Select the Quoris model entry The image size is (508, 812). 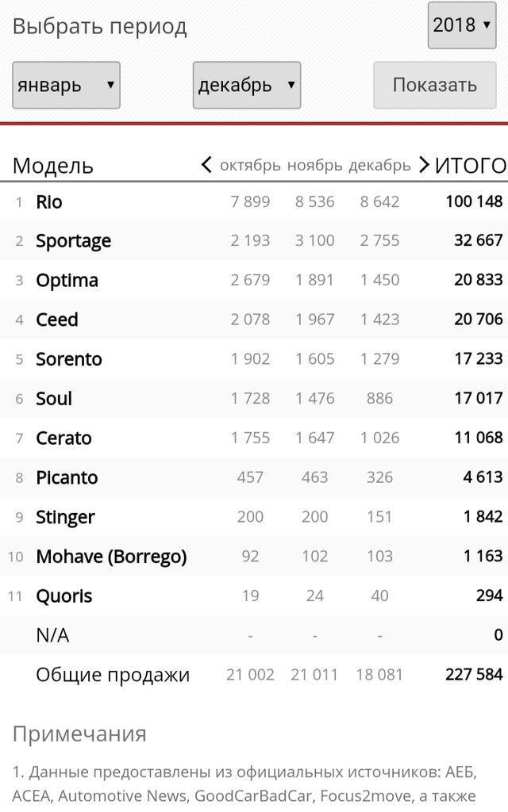click(63, 596)
